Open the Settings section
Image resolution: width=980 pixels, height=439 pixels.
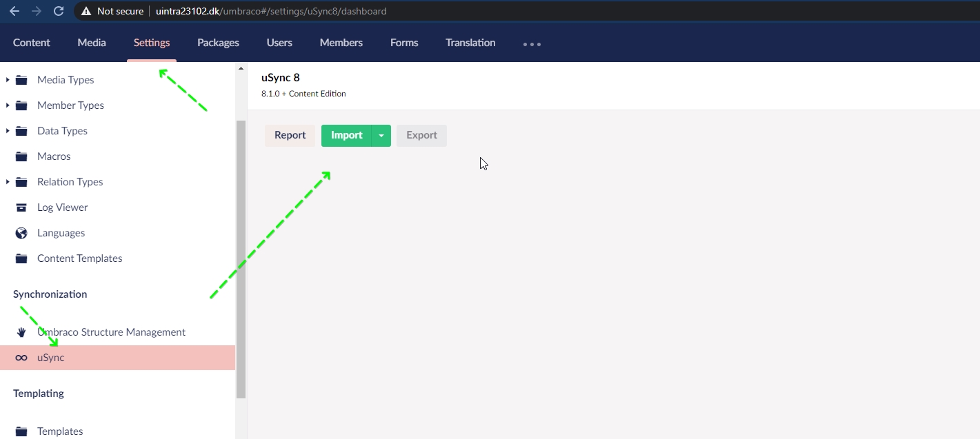(x=152, y=43)
